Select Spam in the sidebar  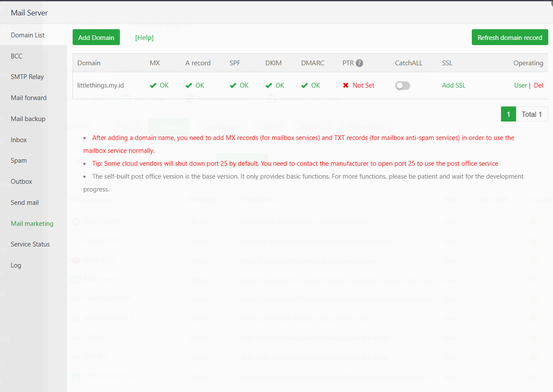coord(18,160)
